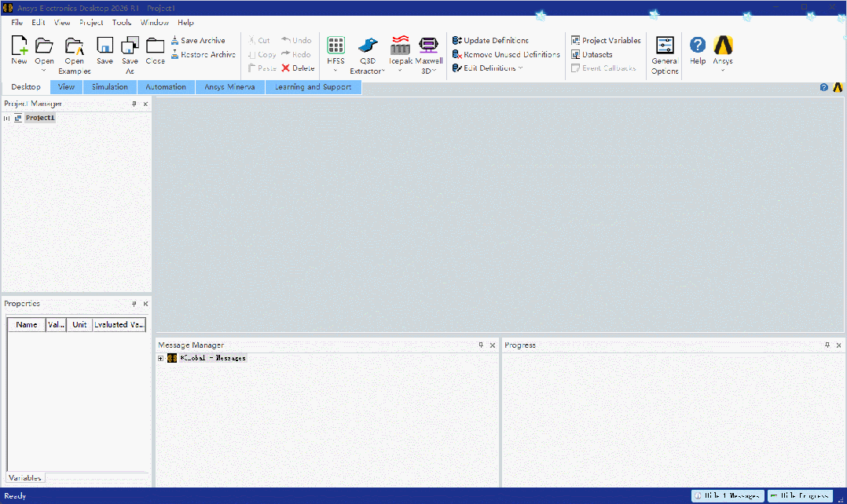The image size is (847, 504).
Task: Click the Open folder icon
Action: 44,46
